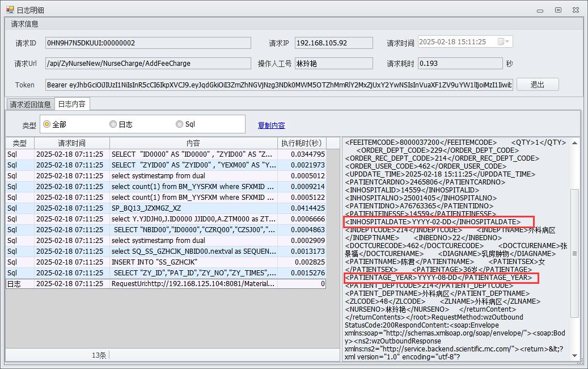Screen dimensions: 588x369
Task: Select row SELECT "ID0000" AS "ID0000"
Action: point(166,154)
